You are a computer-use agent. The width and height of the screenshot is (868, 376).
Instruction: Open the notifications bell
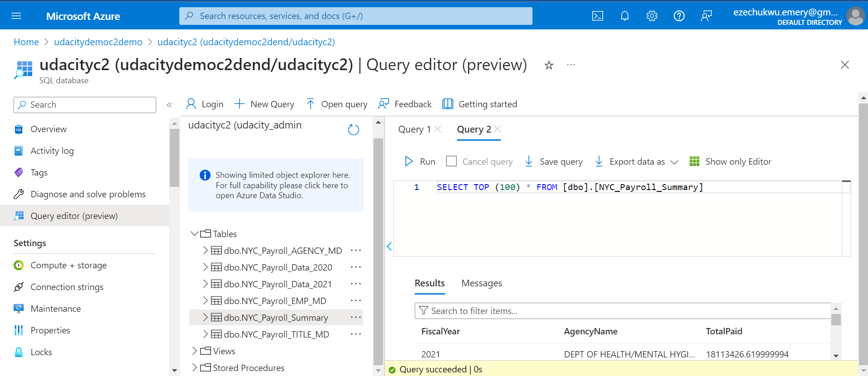pyautogui.click(x=625, y=16)
